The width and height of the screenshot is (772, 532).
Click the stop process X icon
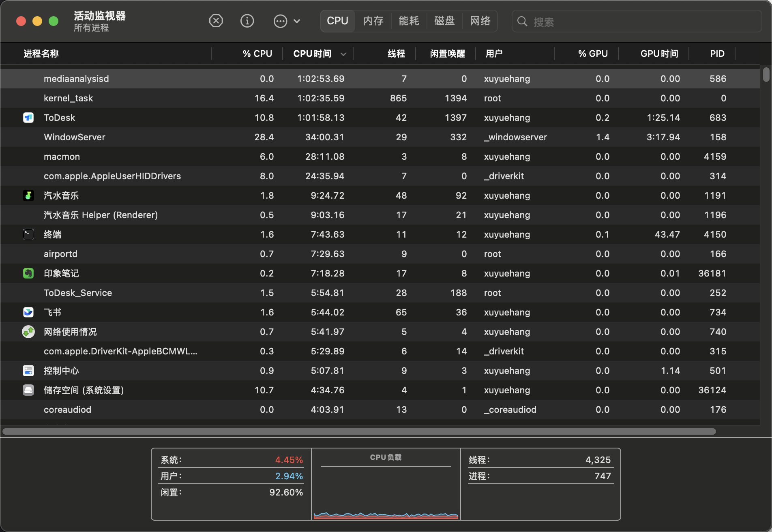(216, 21)
